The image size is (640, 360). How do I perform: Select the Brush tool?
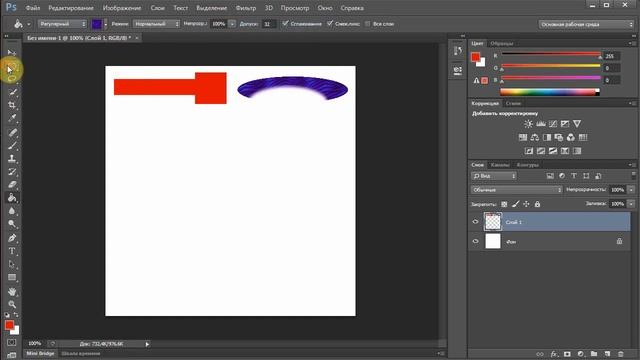click(x=12, y=145)
